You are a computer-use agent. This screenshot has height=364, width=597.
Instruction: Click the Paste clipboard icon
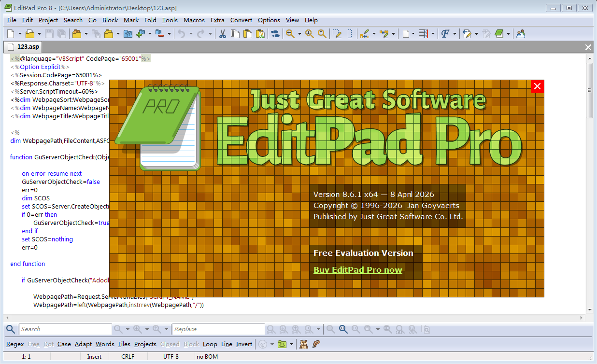tap(248, 34)
